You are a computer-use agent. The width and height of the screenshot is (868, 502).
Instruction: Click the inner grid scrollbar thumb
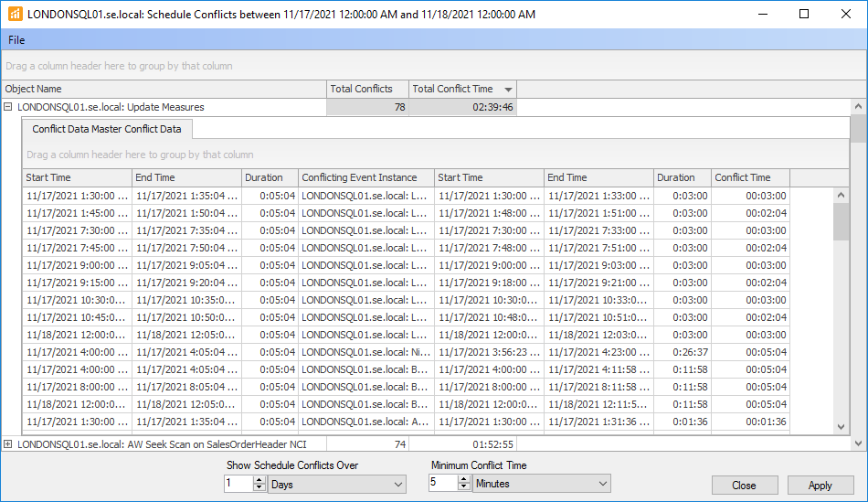pyautogui.click(x=841, y=221)
